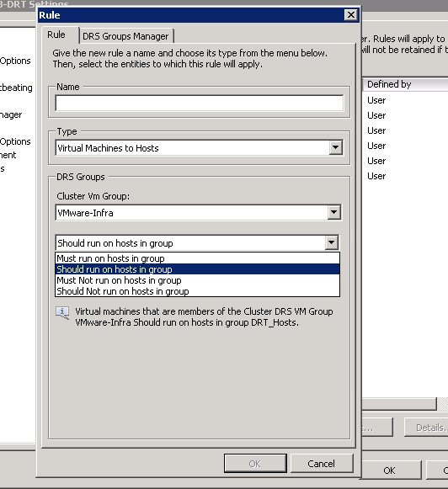This screenshot has height=489, width=448.
Task: Expand the Cluster Vm Group dropdown arrow
Action: 333,212
